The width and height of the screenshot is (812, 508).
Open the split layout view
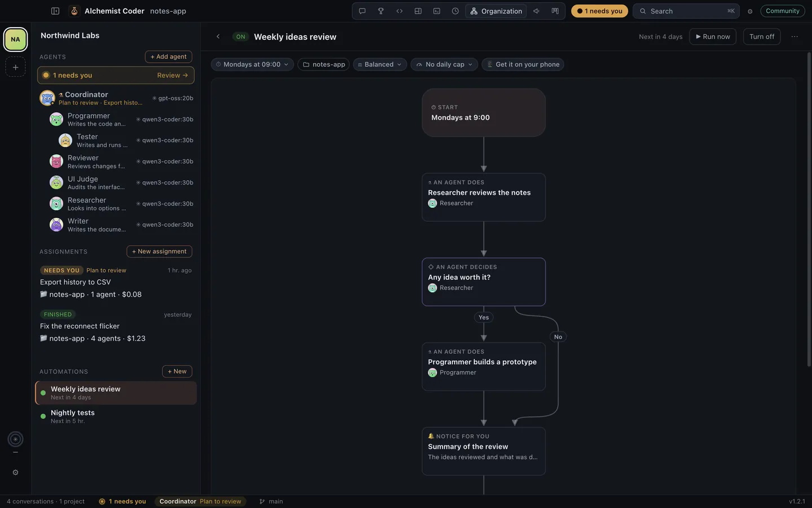(418, 11)
